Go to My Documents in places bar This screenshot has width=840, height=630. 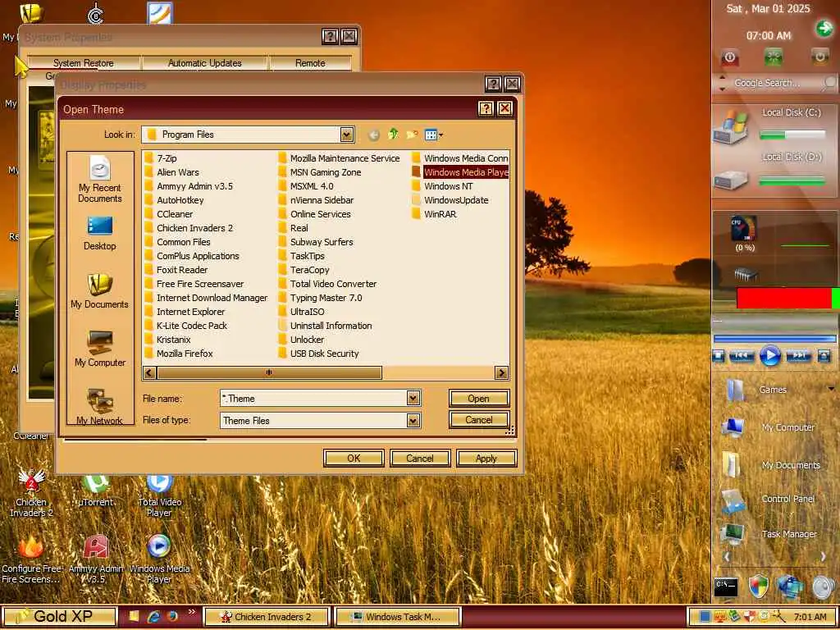(99, 291)
